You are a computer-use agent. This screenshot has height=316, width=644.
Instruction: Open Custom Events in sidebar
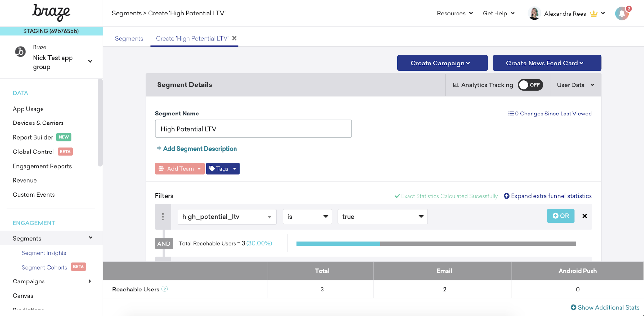tap(34, 195)
